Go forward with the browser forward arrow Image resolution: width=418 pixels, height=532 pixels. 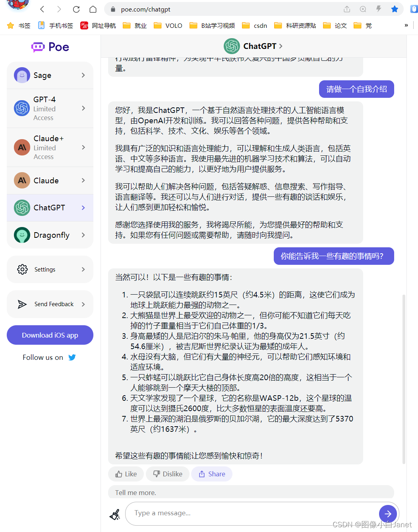[x=59, y=9]
